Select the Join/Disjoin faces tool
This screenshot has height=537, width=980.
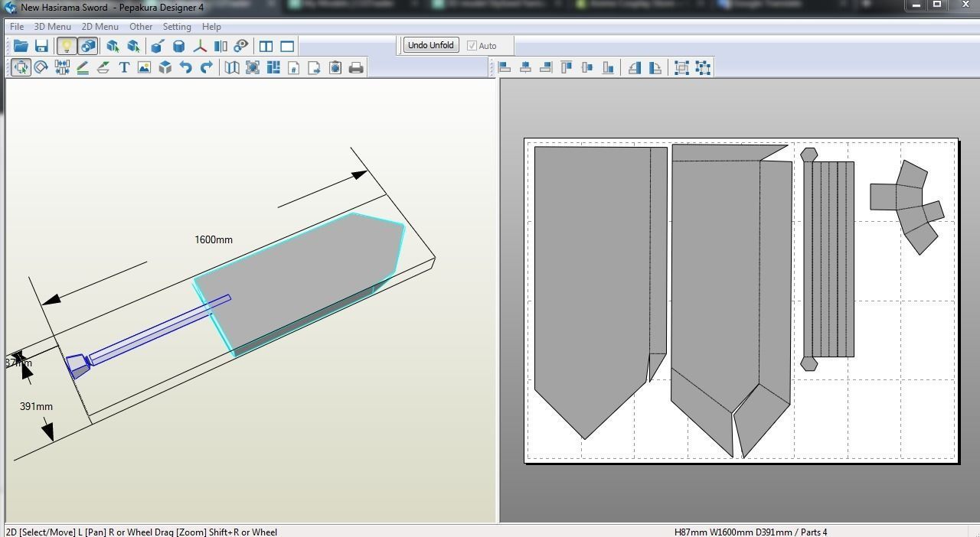pos(62,67)
